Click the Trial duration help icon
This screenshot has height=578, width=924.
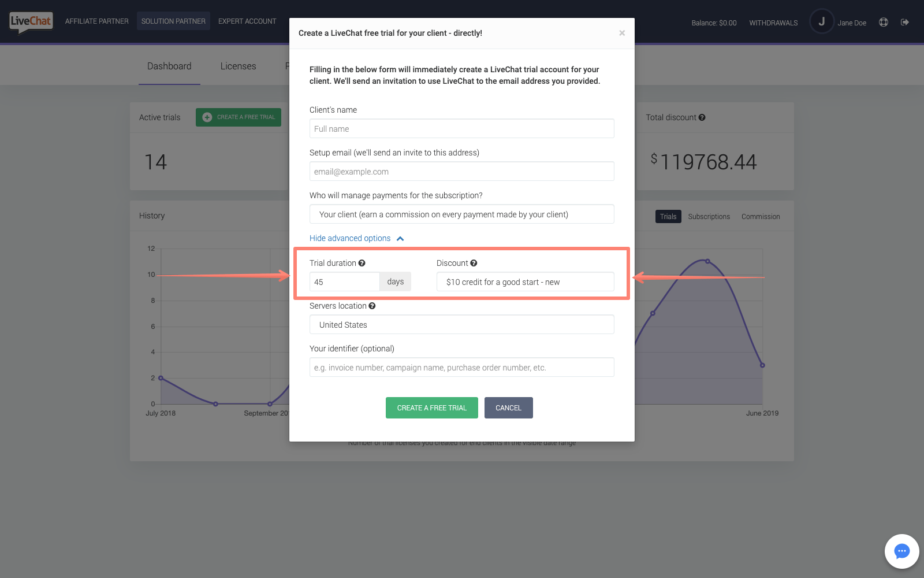tap(362, 263)
